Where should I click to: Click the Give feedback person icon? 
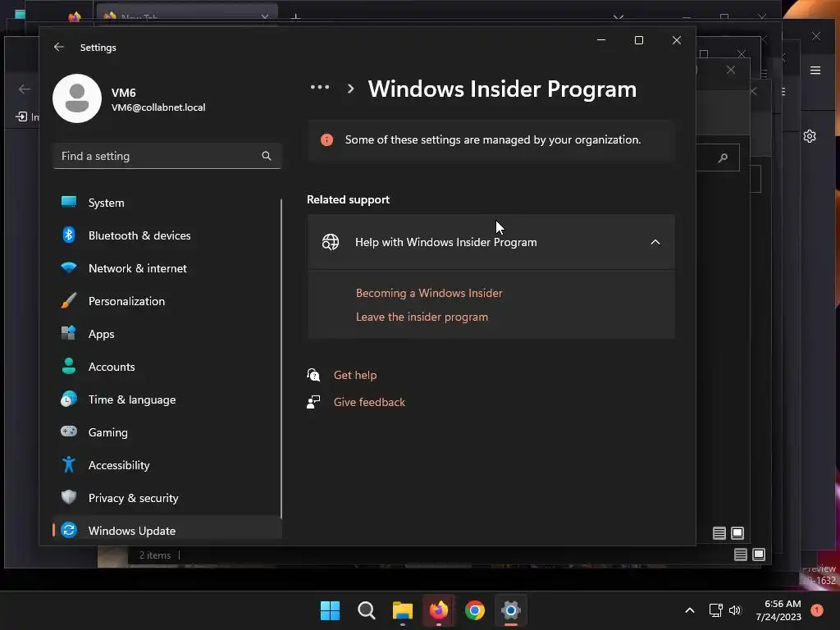313,402
